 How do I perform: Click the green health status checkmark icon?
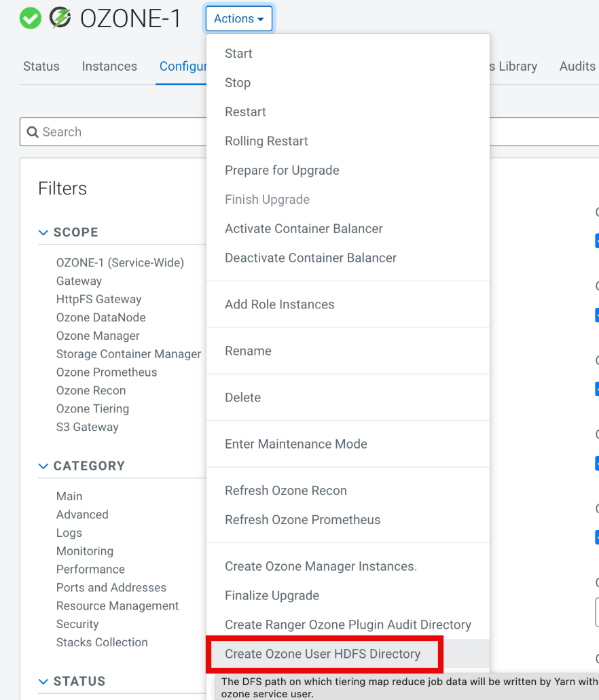coord(31,18)
